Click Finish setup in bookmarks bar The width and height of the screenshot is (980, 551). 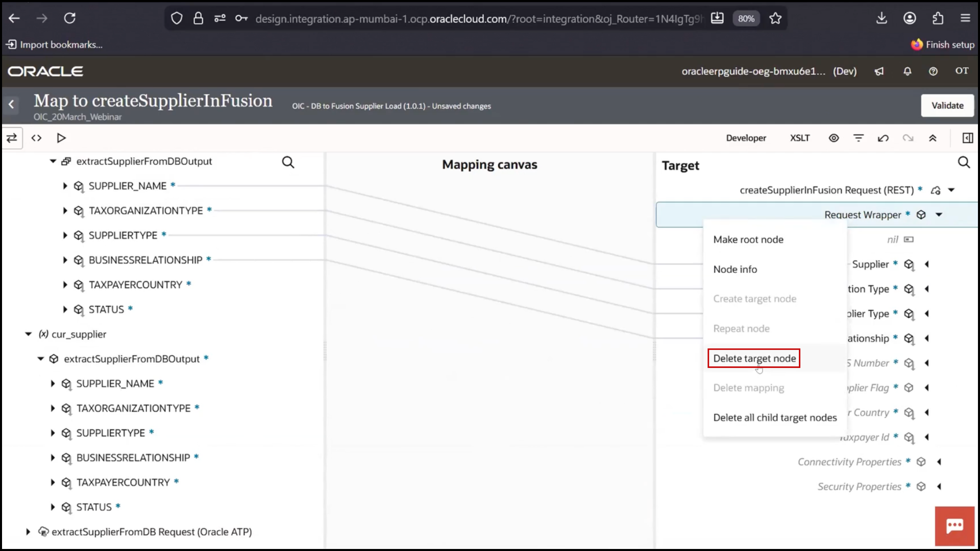(943, 45)
